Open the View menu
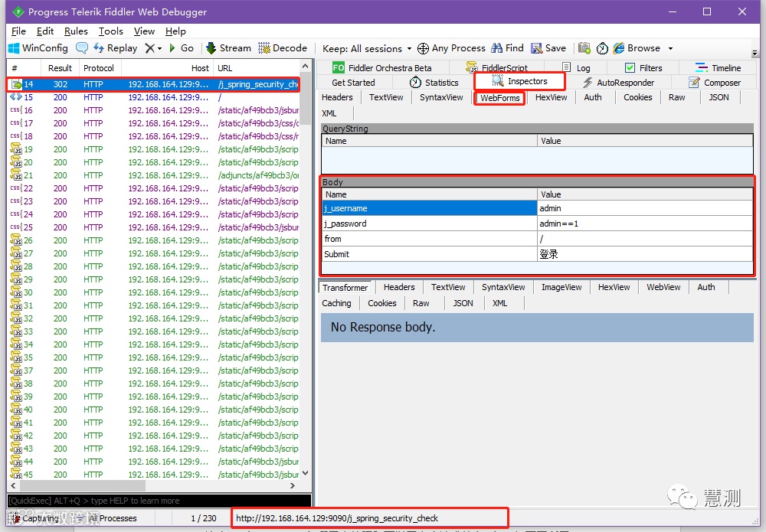 (144, 31)
